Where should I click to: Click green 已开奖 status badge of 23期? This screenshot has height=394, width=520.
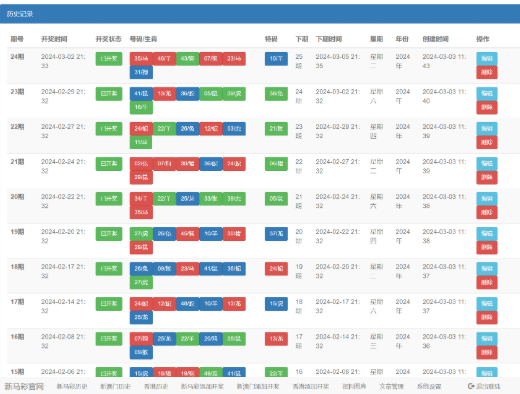pos(109,94)
